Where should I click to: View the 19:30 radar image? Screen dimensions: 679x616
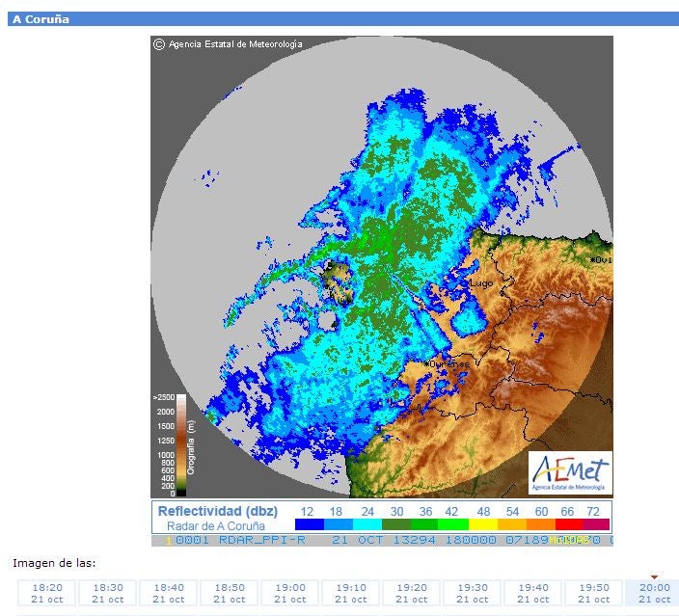(x=473, y=593)
